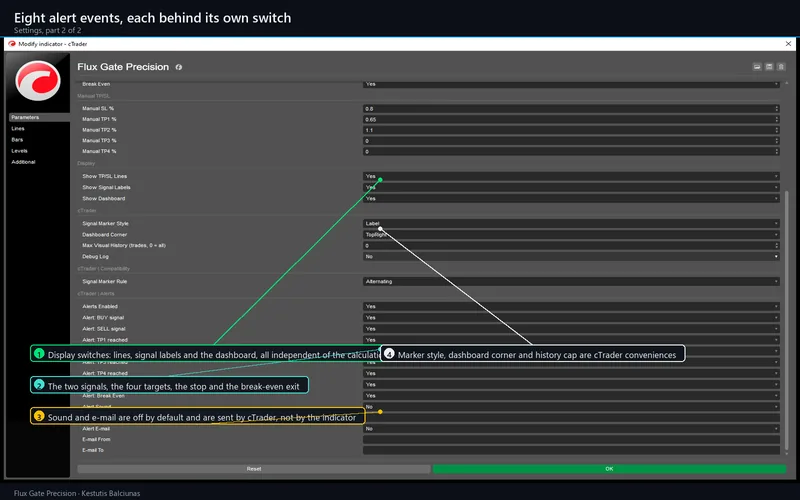The width and height of the screenshot is (800, 500).
Task: Click the 'Alerts Enabled' label
Action: pos(100,307)
